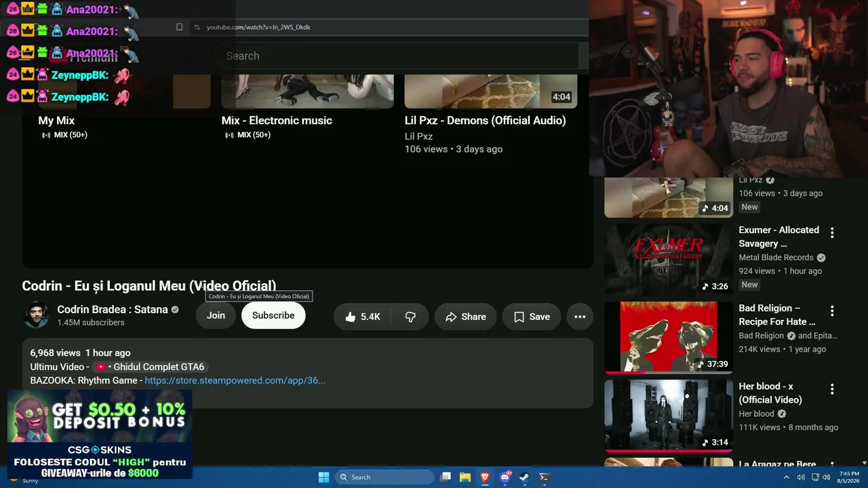Viewport: 868px width, 488px height.
Task: Share the Codrin video
Action: point(465,317)
